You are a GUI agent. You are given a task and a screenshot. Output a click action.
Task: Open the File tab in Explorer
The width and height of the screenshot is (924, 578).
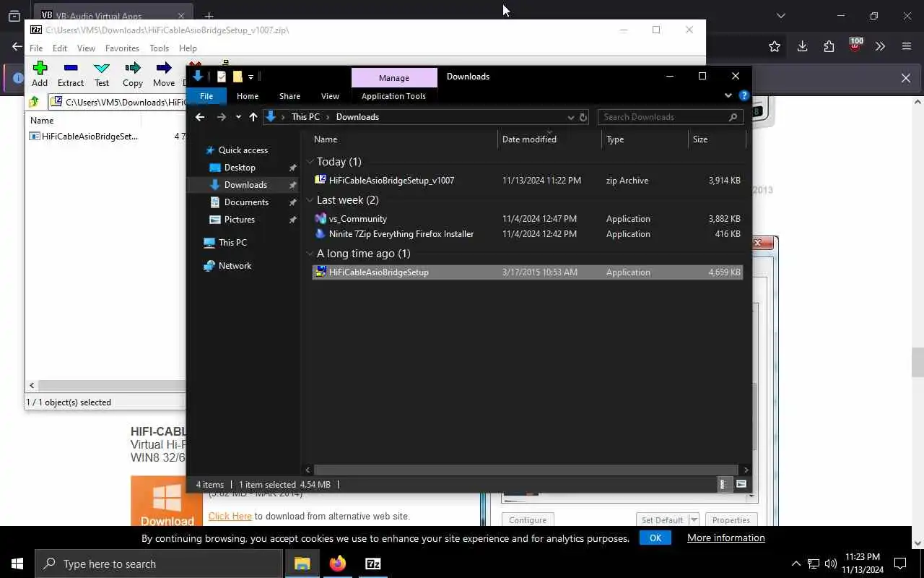click(x=206, y=96)
